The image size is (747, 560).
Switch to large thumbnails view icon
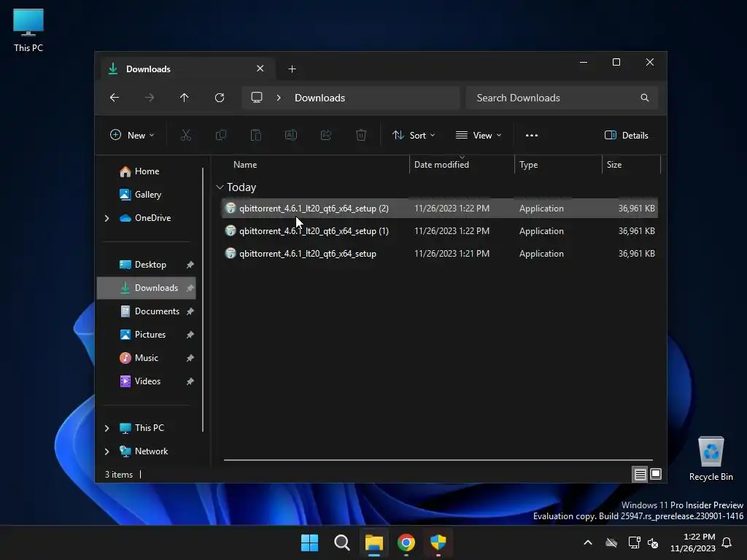click(656, 474)
